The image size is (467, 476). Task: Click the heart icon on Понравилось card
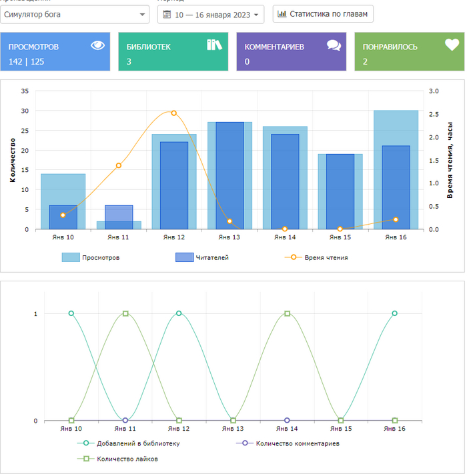point(452,45)
